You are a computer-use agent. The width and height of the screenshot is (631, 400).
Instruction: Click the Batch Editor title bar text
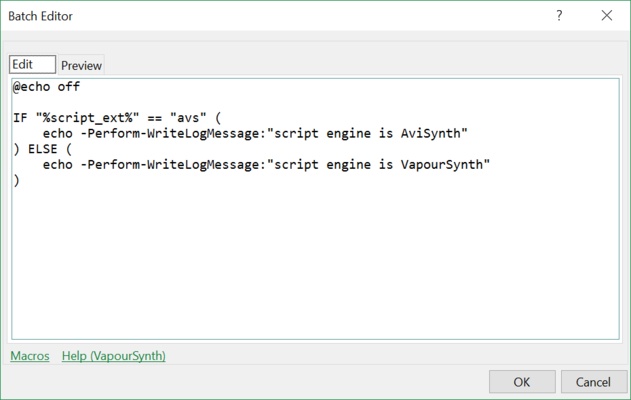click(x=41, y=16)
